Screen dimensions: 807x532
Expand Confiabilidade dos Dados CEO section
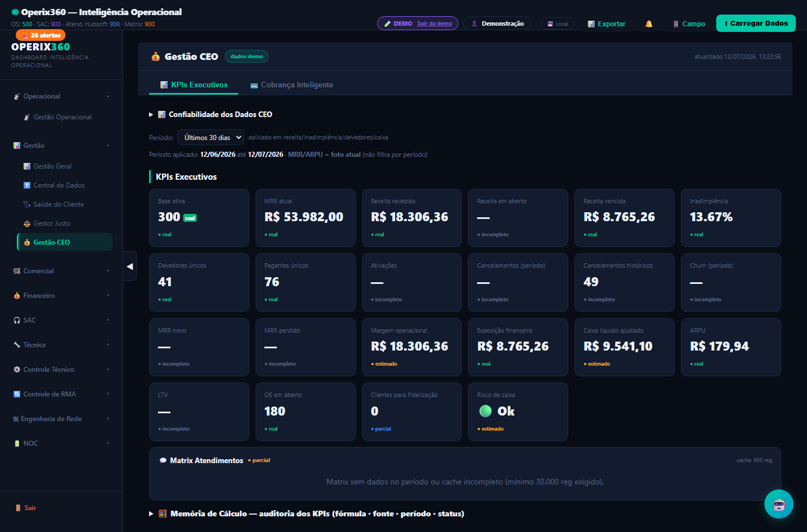click(x=211, y=114)
